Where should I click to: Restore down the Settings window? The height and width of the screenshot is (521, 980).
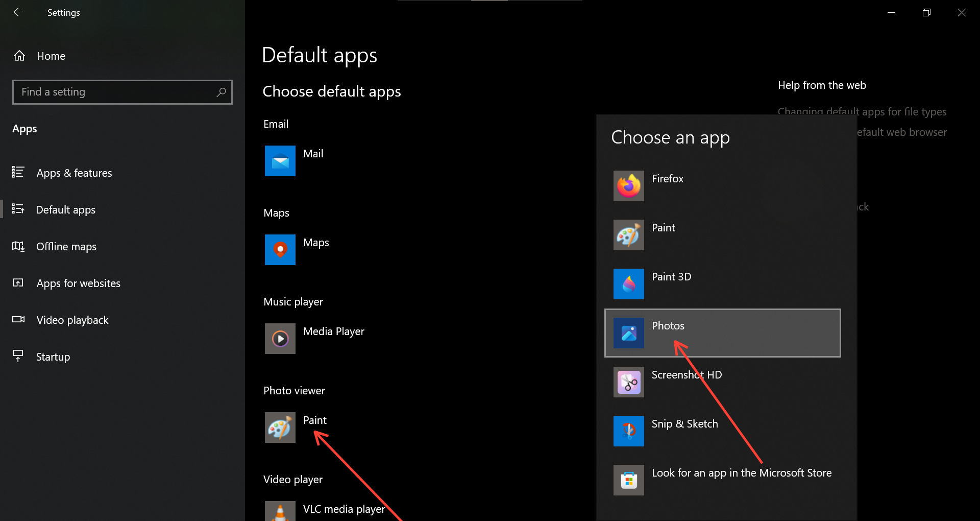pyautogui.click(x=926, y=12)
